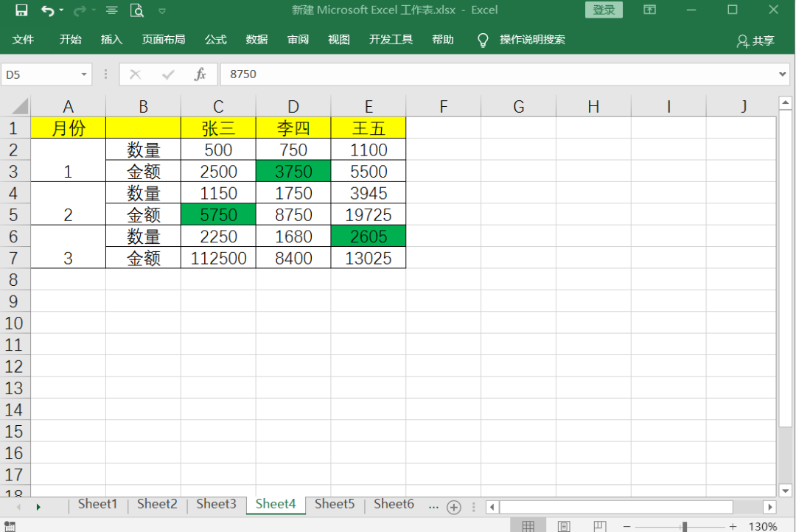796x532 pixels.
Task: Click the vertical scrollbar up arrow
Action: (x=785, y=103)
